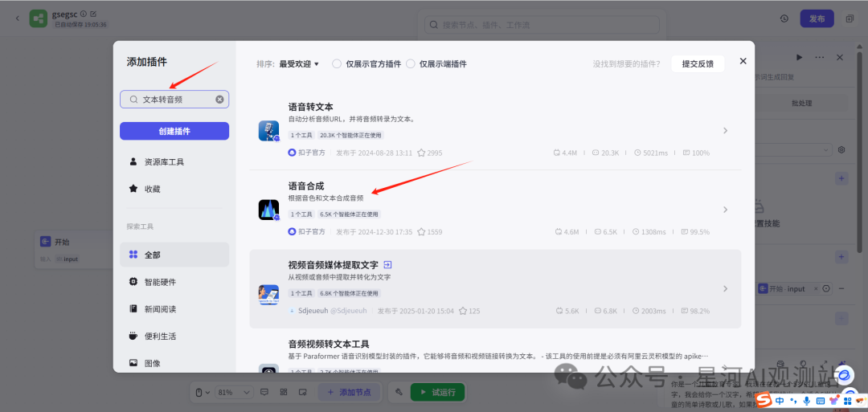Click the 语音合成 plugin icon

pyautogui.click(x=268, y=210)
